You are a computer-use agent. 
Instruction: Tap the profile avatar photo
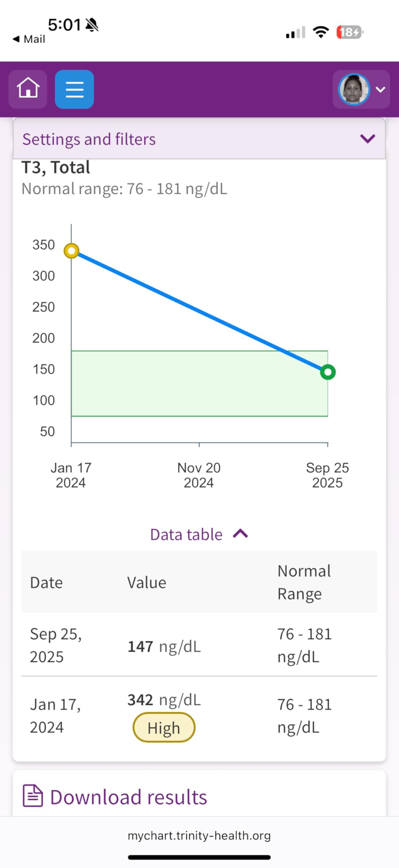[354, 89]
